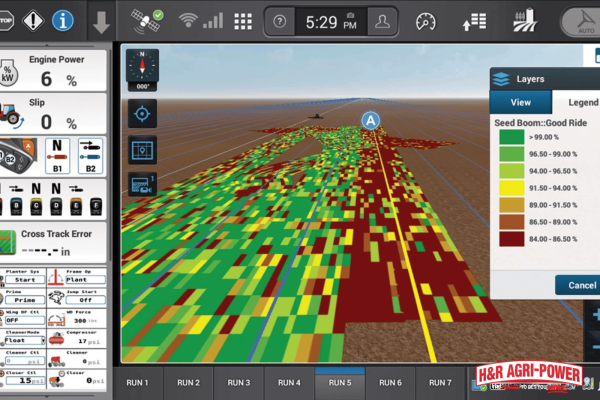Open Wi-Fi connection status icon
The height and width of the screenshot is (400, 600).
(188, 21)
